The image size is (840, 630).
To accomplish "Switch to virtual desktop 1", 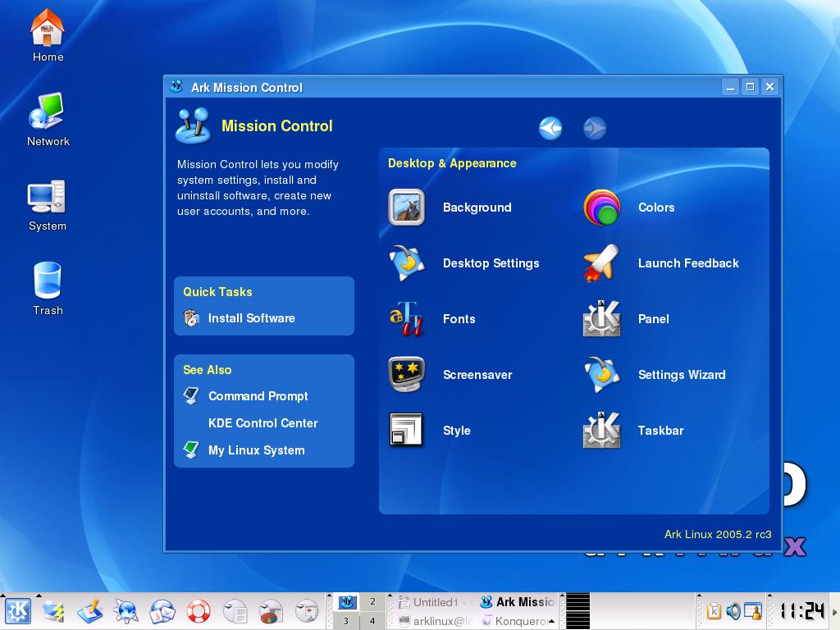I will [x=347, y=601].
